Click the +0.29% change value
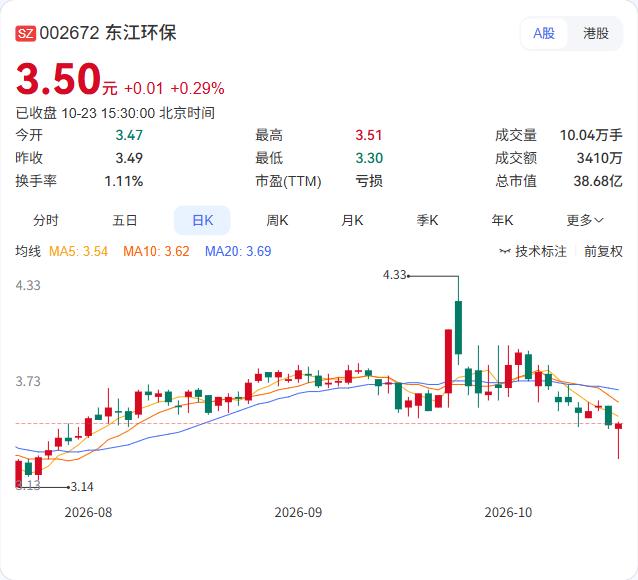The image size is (638, 580). pyautogui.click(x=197, y=88)
